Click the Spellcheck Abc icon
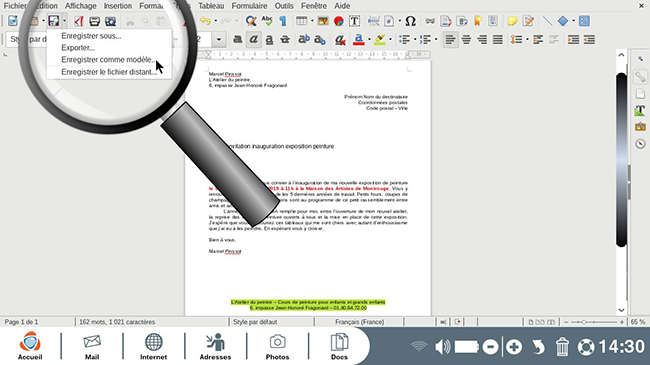Image resolution: width=650 pixels, height=365 pixels. click(267, 21)
